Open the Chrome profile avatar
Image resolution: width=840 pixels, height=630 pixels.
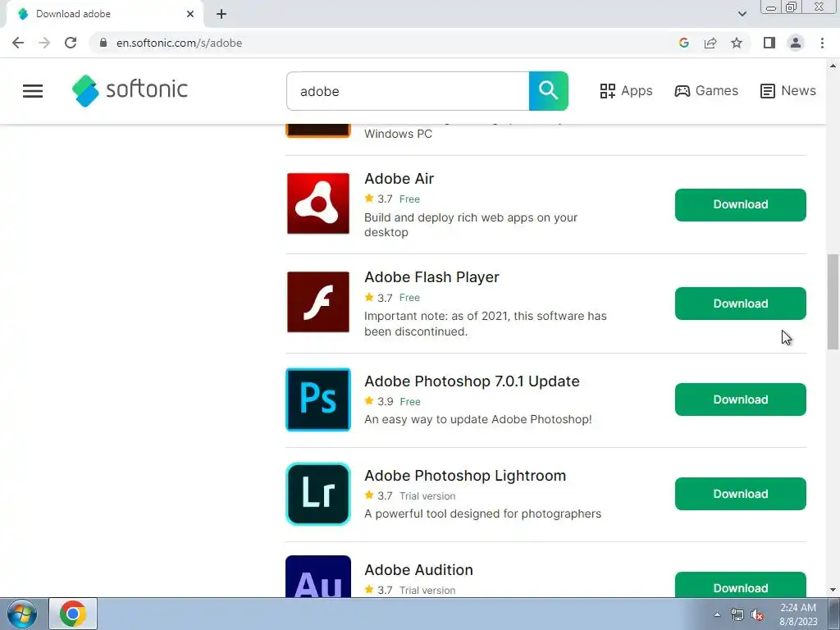pos(796,43)
